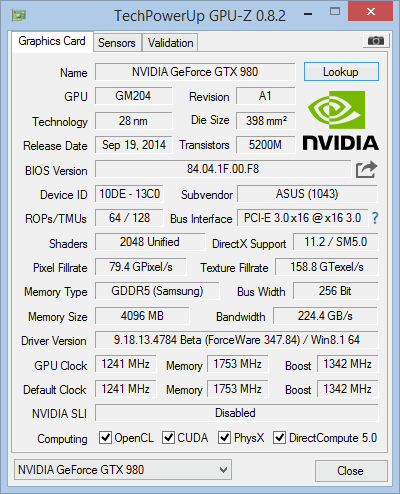Click the GPU Clock row Memory 1753 MHz
This screenshot has width=400, height=494.
coord(238,364)
